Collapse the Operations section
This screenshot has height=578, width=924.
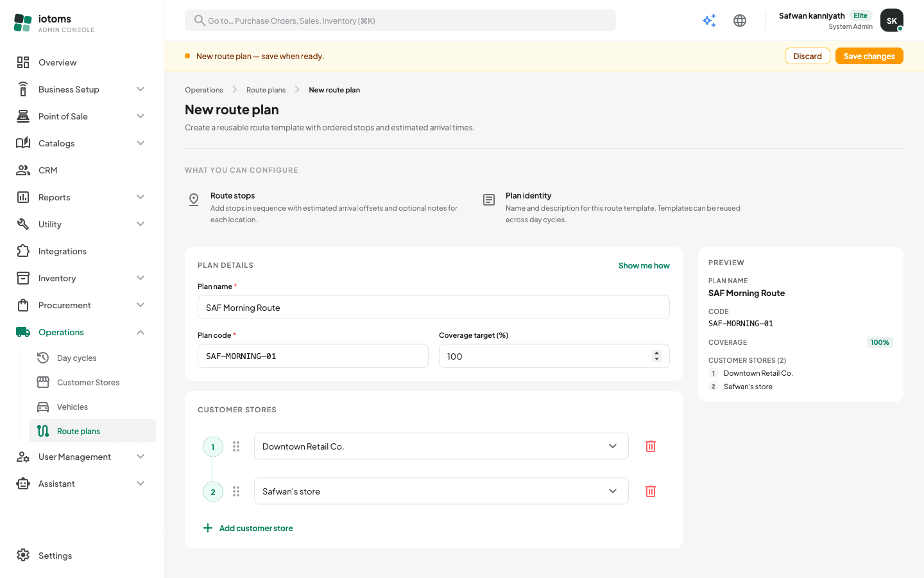(x=141, y=332)
